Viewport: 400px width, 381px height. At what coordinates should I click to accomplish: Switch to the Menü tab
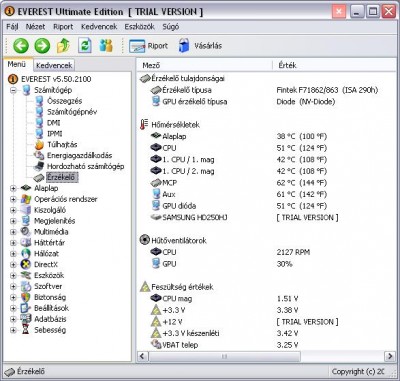click(x=17, y=64)
